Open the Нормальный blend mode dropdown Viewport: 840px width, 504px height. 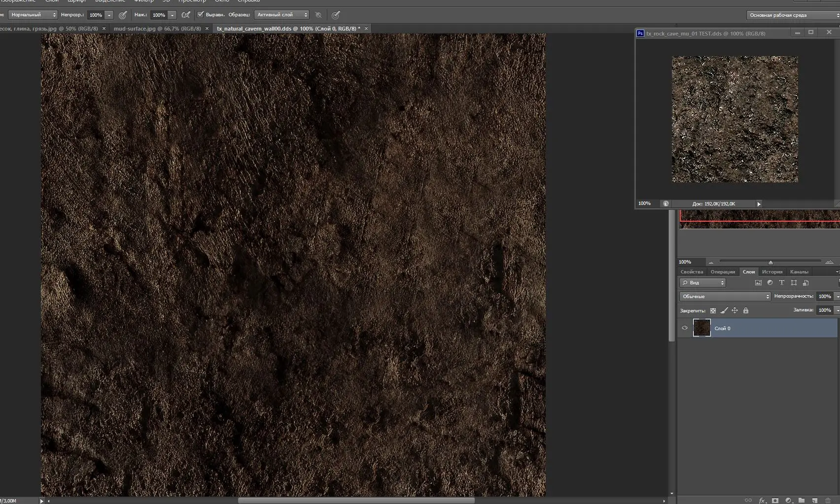point(33,15)
